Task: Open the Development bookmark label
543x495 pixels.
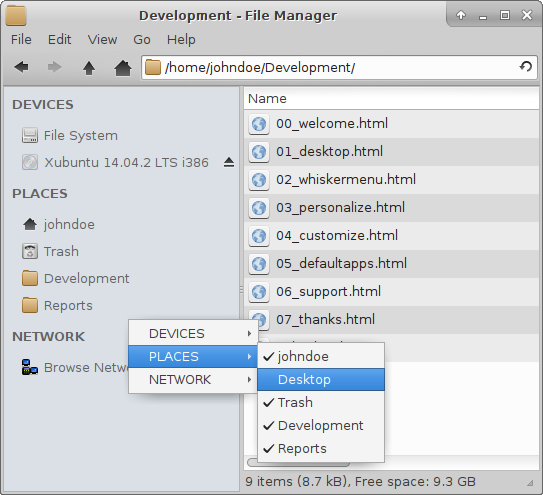Action: pos(87,279)
